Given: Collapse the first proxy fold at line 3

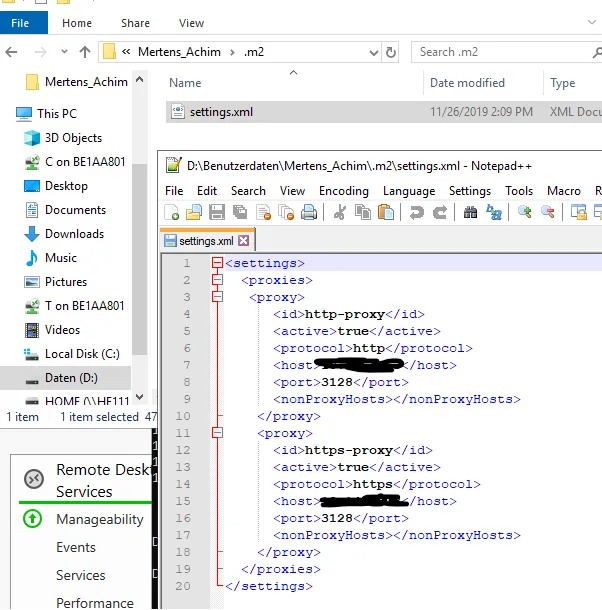Looking at the screenshot, I should (217, 297).
